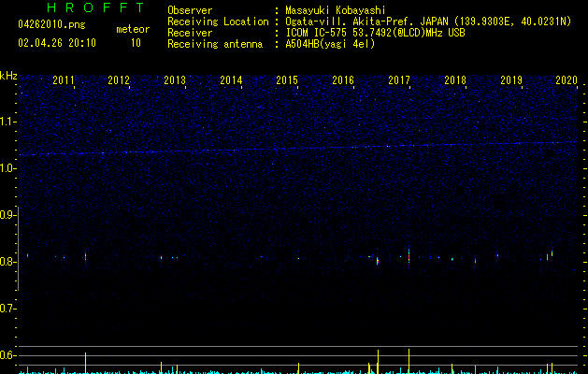Click the A504HB(yagi 4el) antenna value

[x=330, y=44]
